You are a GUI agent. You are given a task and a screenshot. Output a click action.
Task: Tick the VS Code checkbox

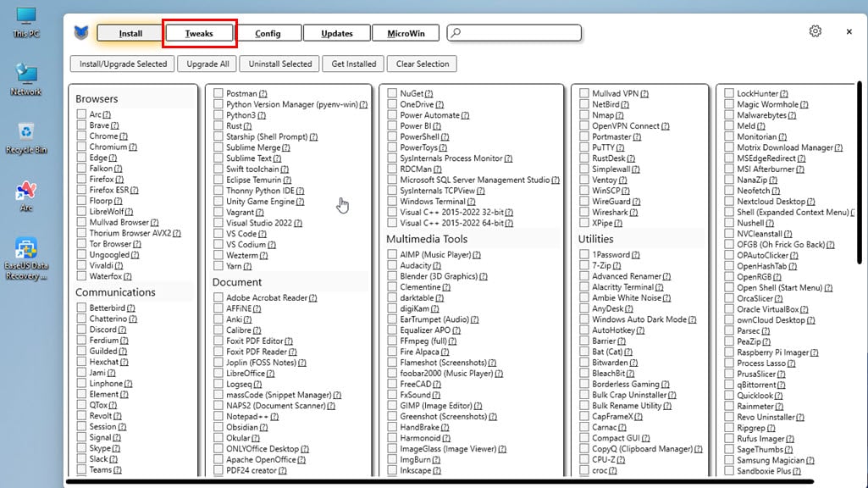(218, 234)
